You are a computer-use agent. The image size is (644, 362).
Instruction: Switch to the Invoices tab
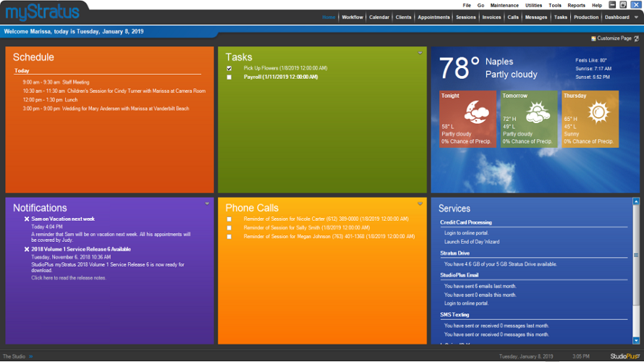click(x=491, y=17)
